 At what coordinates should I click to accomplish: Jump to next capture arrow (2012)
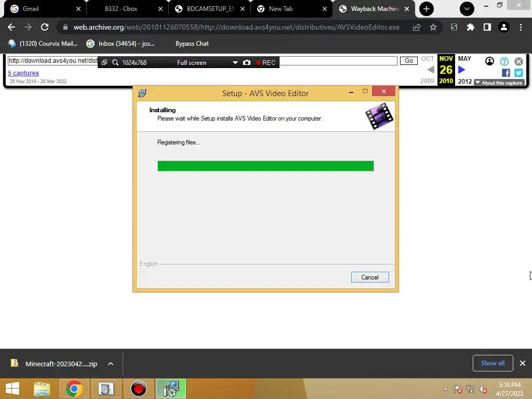point(461,70)
